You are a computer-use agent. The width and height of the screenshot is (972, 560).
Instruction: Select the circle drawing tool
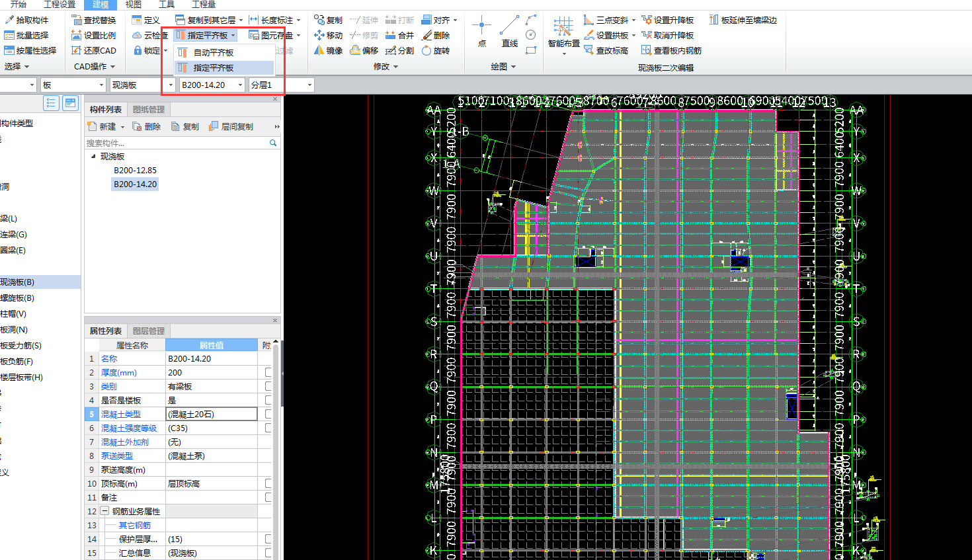pos(531,35)
